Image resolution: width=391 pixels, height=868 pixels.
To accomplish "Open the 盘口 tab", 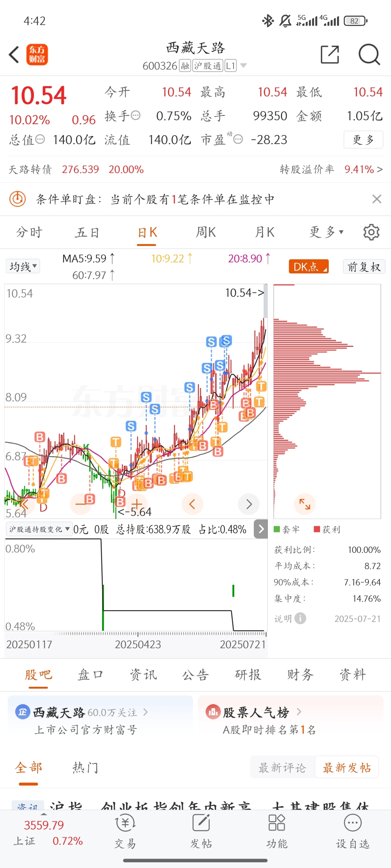I will pos(91,675).
